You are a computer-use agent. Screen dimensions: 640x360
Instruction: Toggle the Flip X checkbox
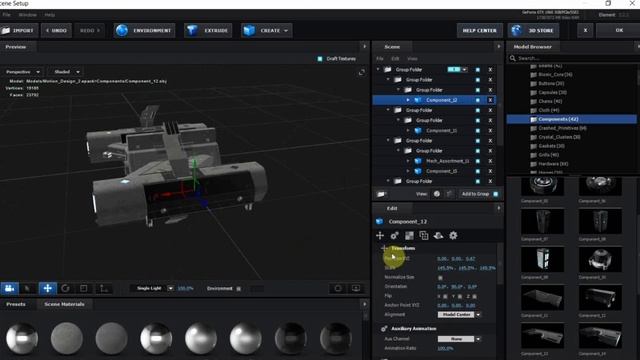point(445,296)
